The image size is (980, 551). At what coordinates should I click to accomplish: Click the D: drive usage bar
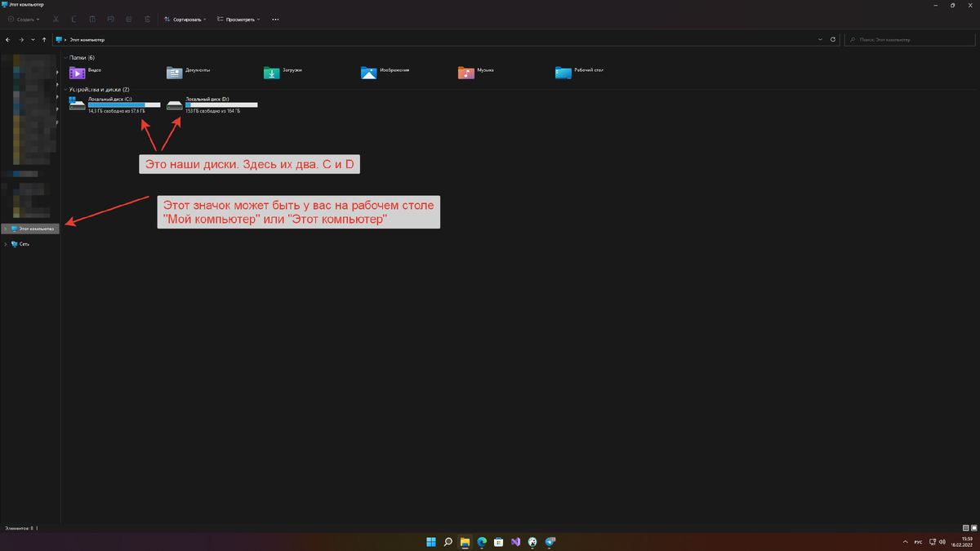[x=221, y=104]
